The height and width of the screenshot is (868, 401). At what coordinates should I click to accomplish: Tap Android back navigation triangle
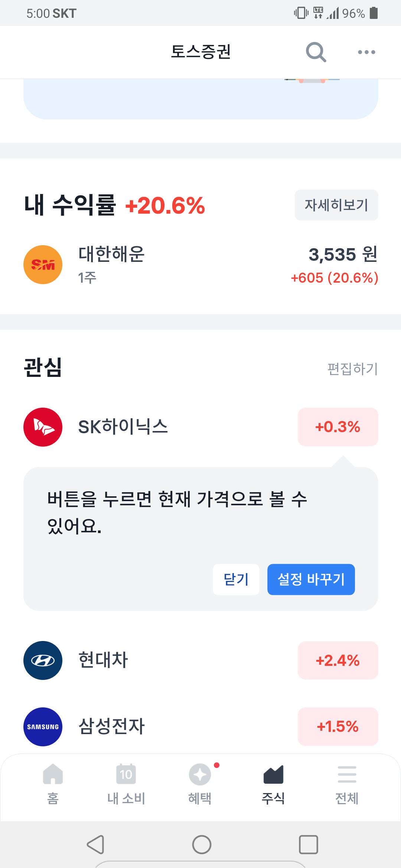(95, 845)
